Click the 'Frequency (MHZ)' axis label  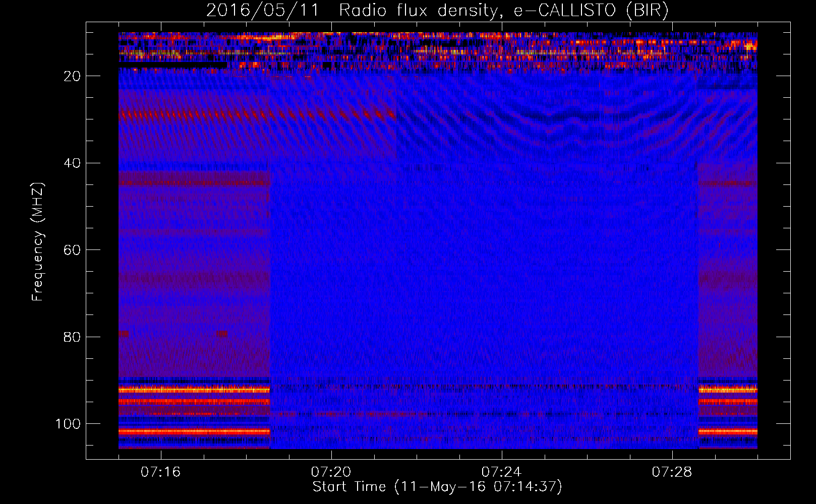point(38,241)
